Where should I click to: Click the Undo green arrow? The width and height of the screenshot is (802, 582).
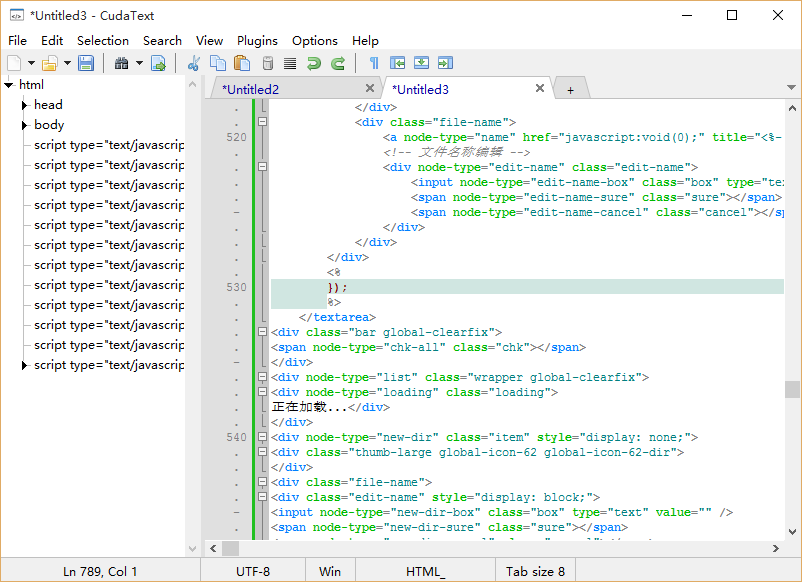tap(314, 64)
